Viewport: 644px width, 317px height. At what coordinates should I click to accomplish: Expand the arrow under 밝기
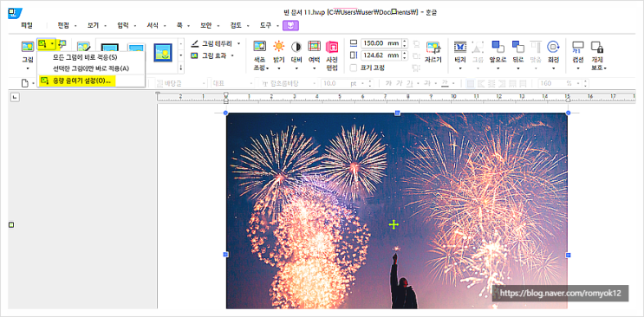pyautogui.click(x=279, y=68)
